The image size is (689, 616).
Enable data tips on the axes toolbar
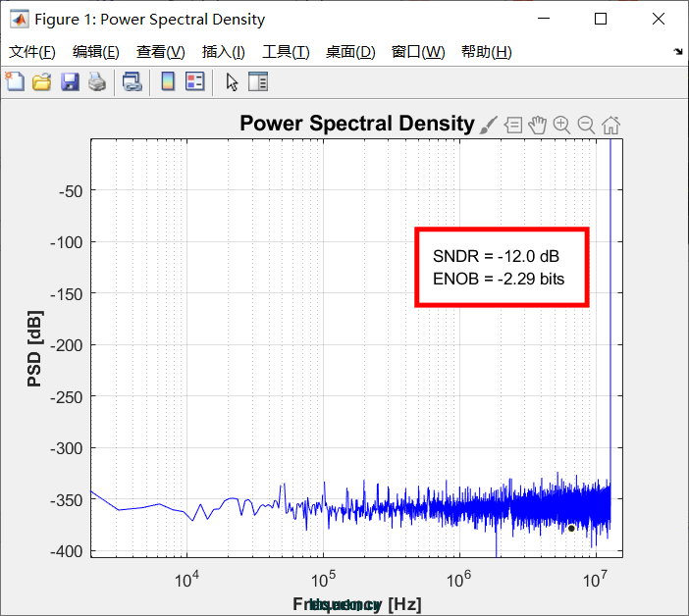tap(513, 125)
